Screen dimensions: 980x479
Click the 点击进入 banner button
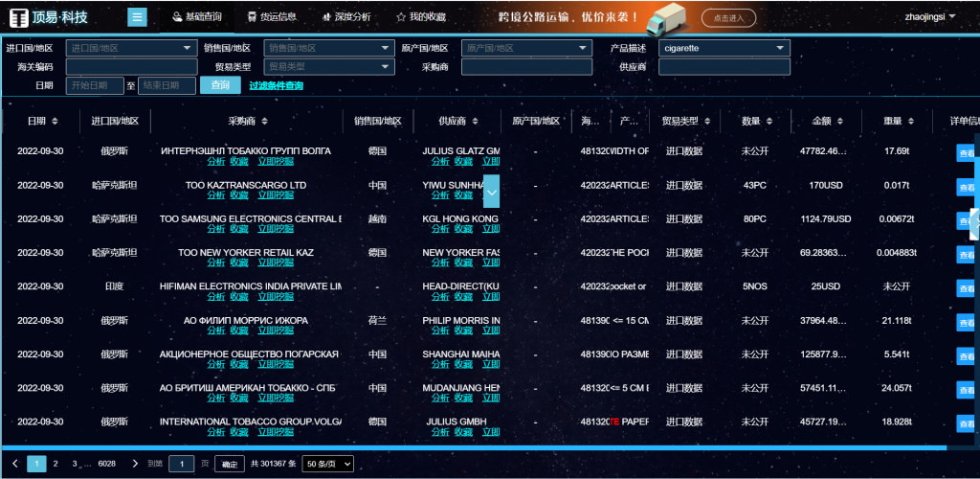(728, 17)
